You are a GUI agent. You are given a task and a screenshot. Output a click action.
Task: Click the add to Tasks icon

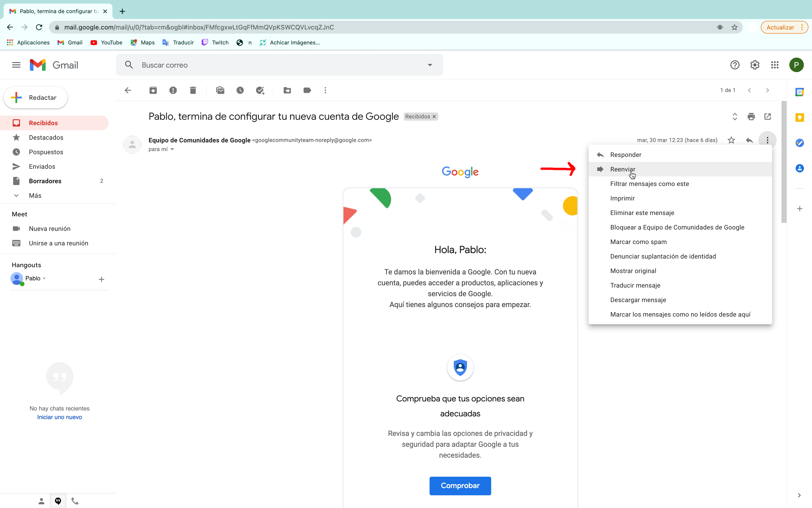pos(260,90)
